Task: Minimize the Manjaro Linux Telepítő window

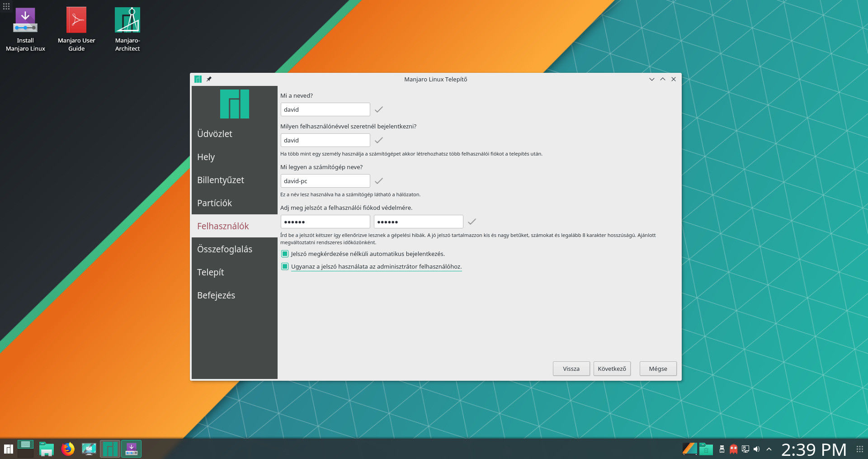Action: [x=652, y=79]
